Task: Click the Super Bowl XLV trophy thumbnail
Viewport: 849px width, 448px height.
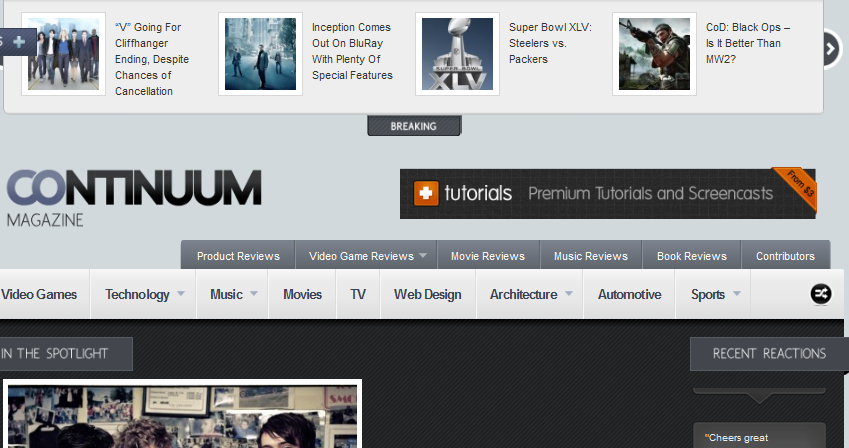Action: pos(458,54)
